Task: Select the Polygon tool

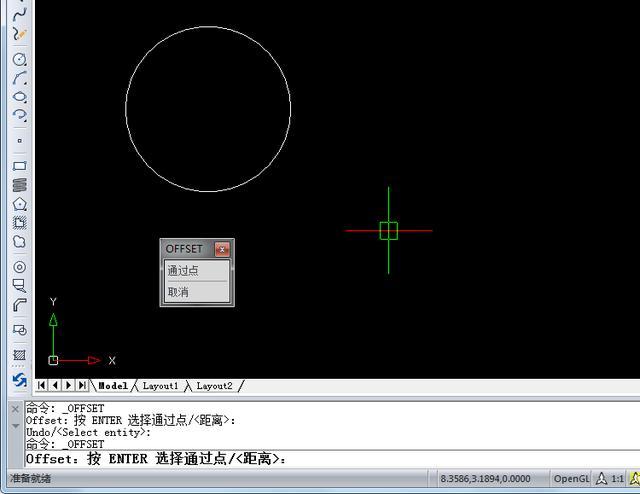Action: pyautogui.click(x=19, y=204)
